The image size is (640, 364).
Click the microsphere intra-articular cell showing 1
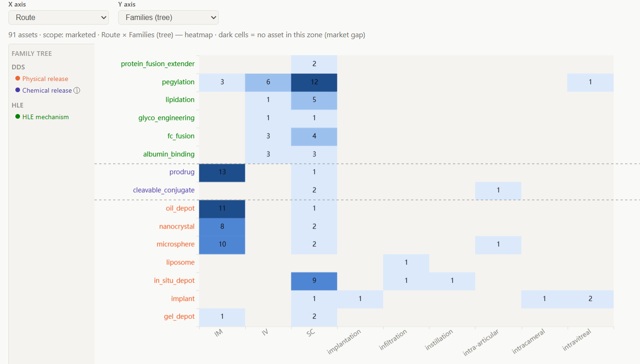[498, 245]
